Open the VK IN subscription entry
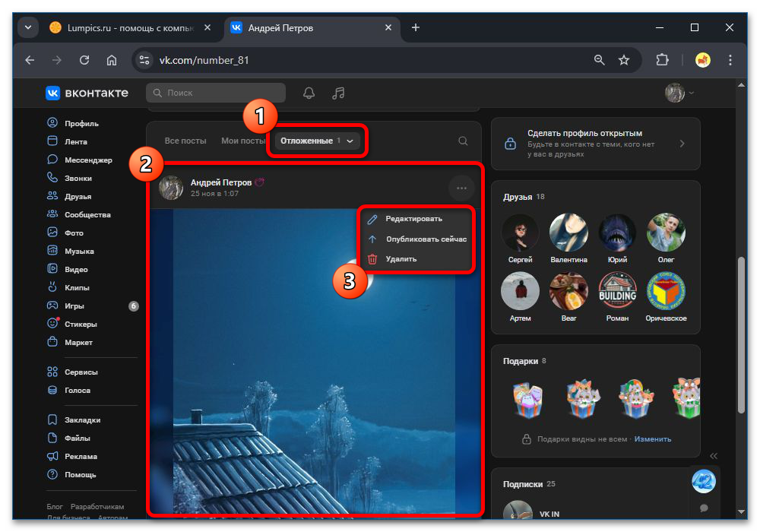This screenshot has width=760, height=532. point(549,514)
